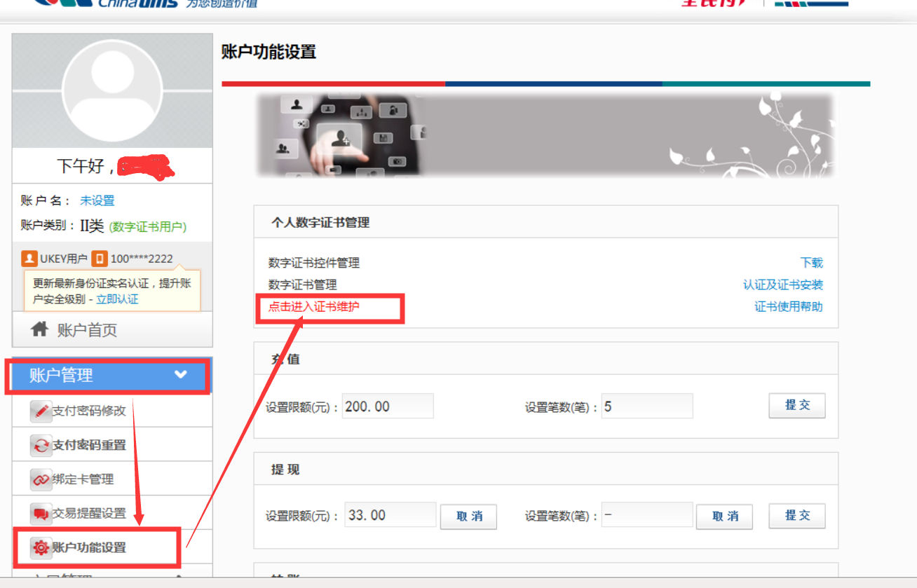Click the 充值 limit amount input field
Viewport: 917px width, 588px height.
pyautogui.click(x=388, y=406)
